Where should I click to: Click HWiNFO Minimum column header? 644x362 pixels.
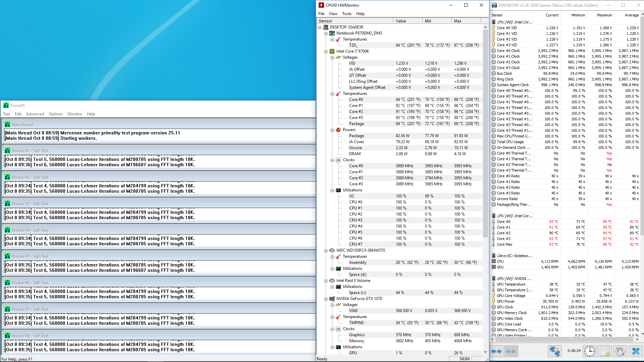click(x=573, y=15)
